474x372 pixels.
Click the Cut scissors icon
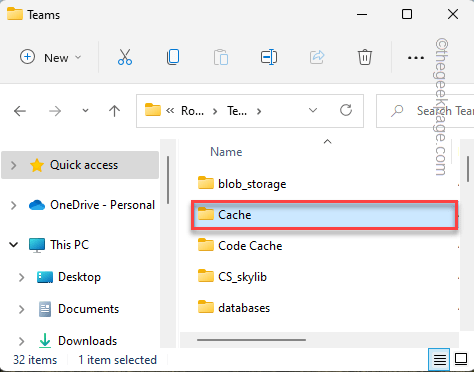(125, 57)
